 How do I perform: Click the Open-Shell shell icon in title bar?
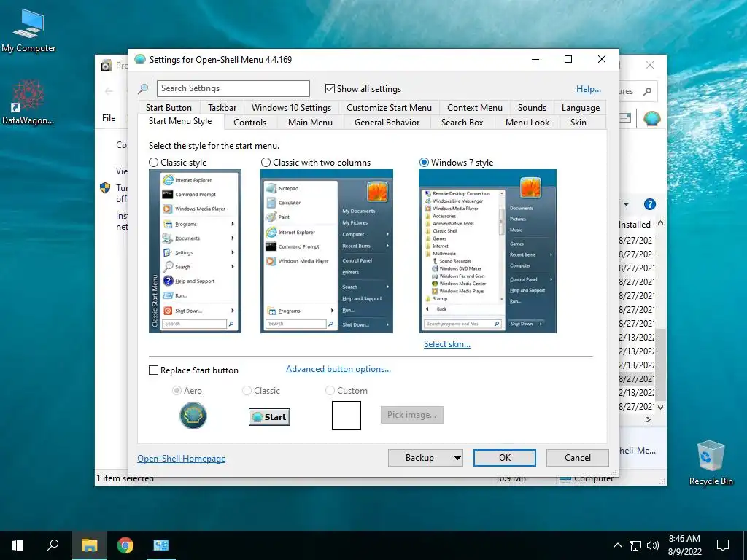tap(139, 60)
